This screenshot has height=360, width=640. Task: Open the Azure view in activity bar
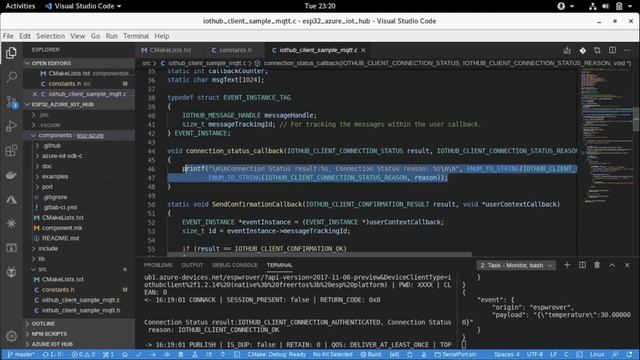[x=11, y=200]
